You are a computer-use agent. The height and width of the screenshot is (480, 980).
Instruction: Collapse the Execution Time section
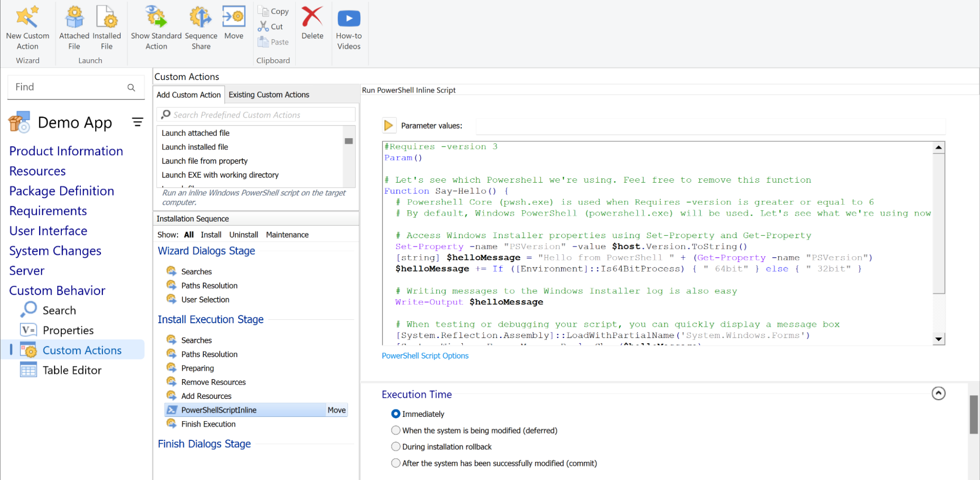pyautogui.click(x=938, y=393)
